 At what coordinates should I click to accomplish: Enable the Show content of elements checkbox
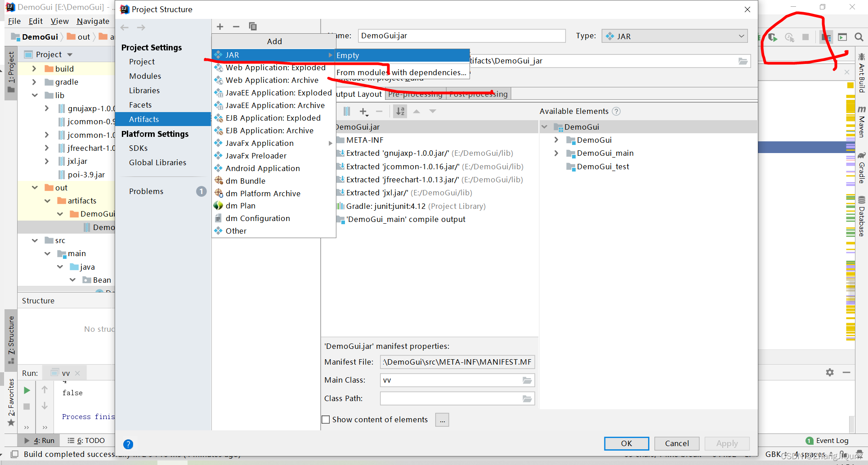point(326,420)
